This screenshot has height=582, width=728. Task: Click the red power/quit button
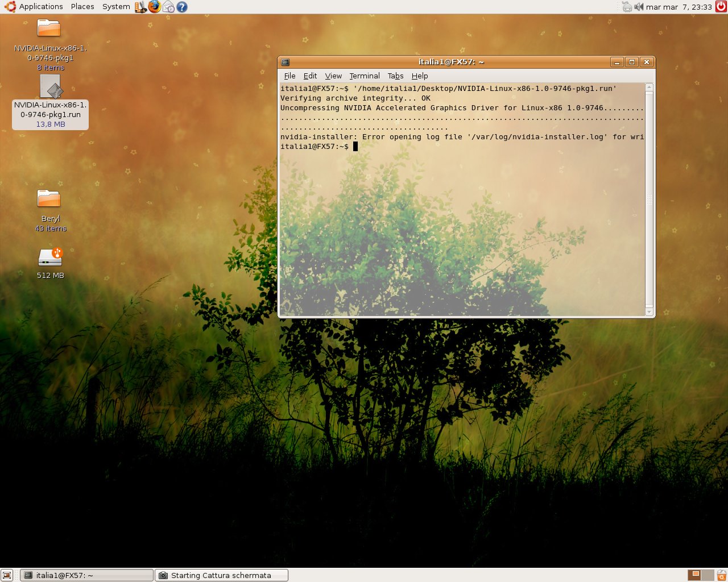(721, 7)
